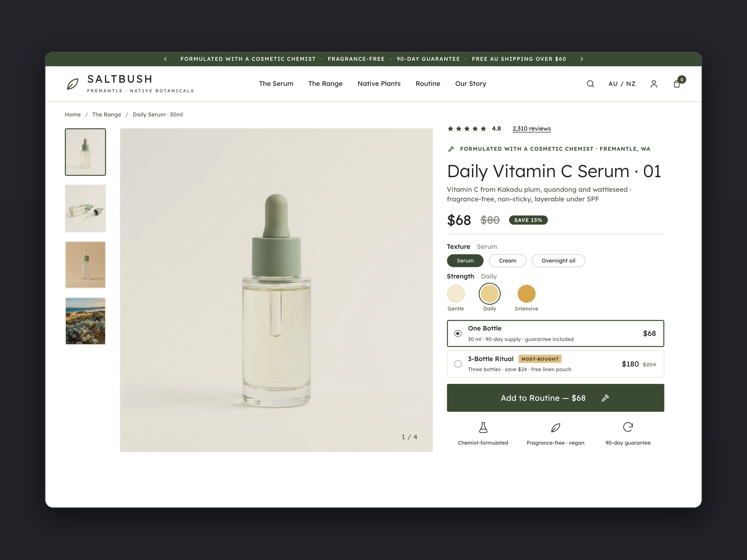The width and height of the screenshot is (747, 560).
Task: Open the account profile icon
Action: 654,84
